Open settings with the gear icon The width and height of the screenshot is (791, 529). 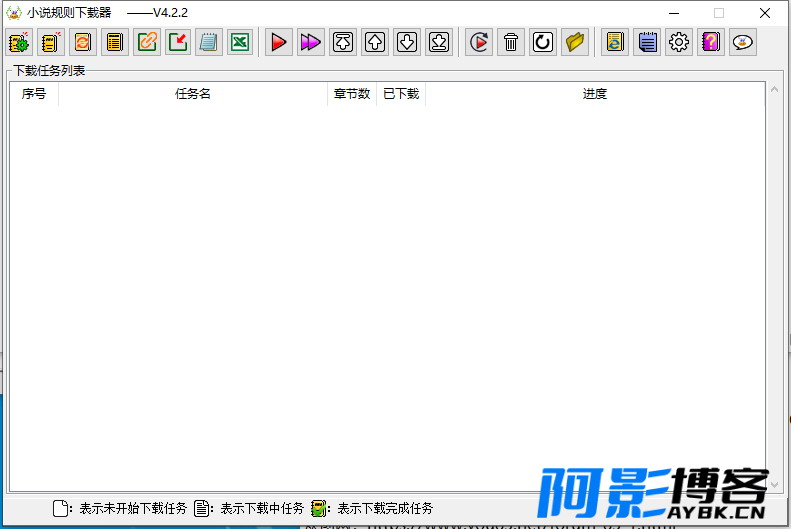click(679, 42)
